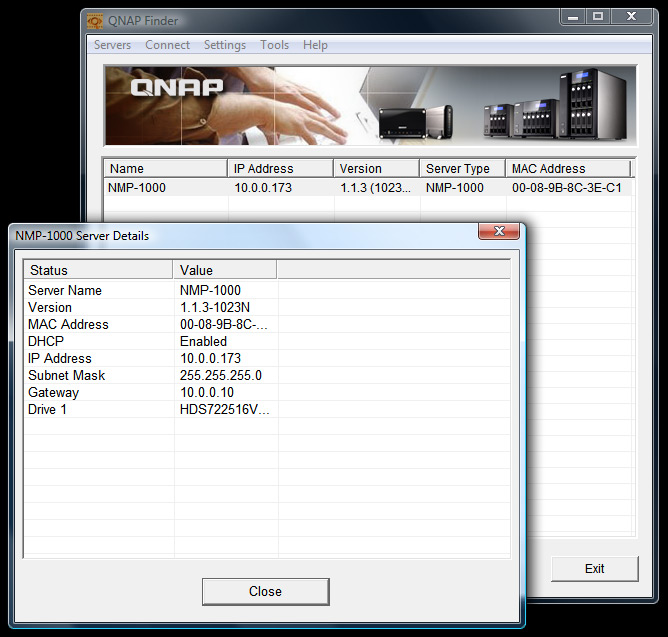Select the Subnet Mask row label

click(x=66, y=375)
